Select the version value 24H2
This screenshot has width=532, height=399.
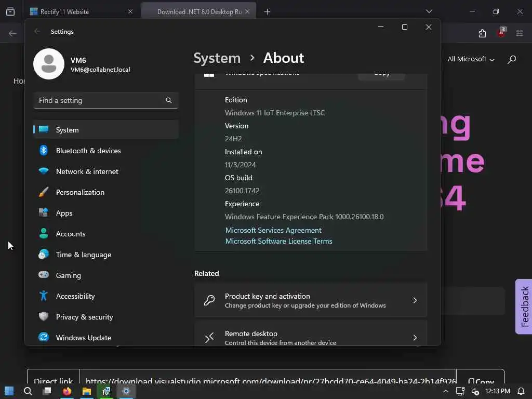tap(233, 139)
